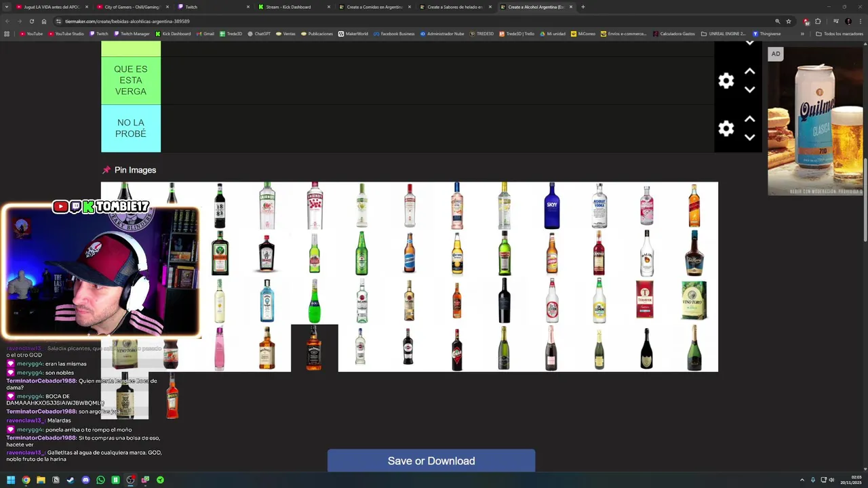Open browser extensions puzzle icon
868x488 pixels.
[x=818, y=21]
